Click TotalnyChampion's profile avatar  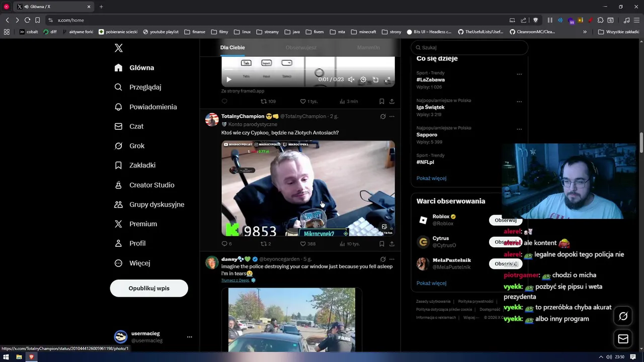pyautogui.click(x=212, y=120)
